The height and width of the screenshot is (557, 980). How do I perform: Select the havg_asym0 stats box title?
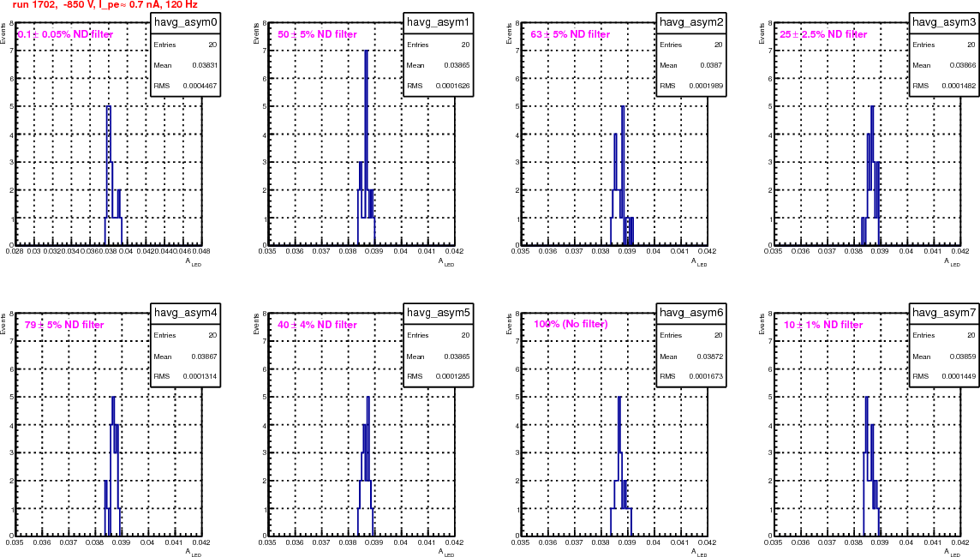[x=186, y=22]
